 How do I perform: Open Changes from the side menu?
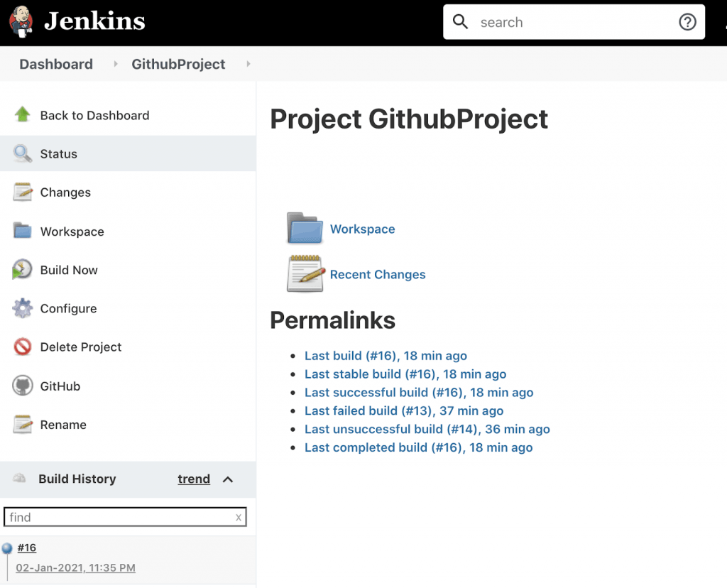pos(65,192)
